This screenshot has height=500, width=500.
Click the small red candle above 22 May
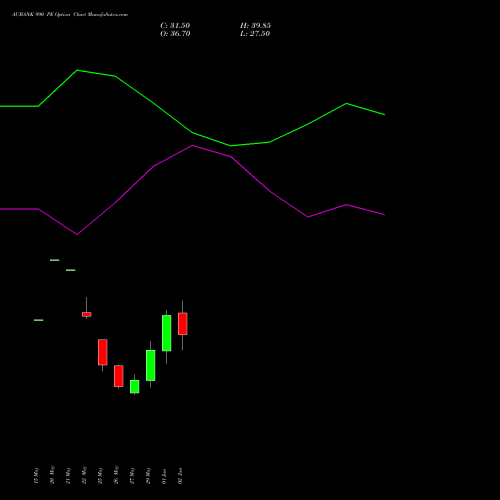[x=87, y=314]
